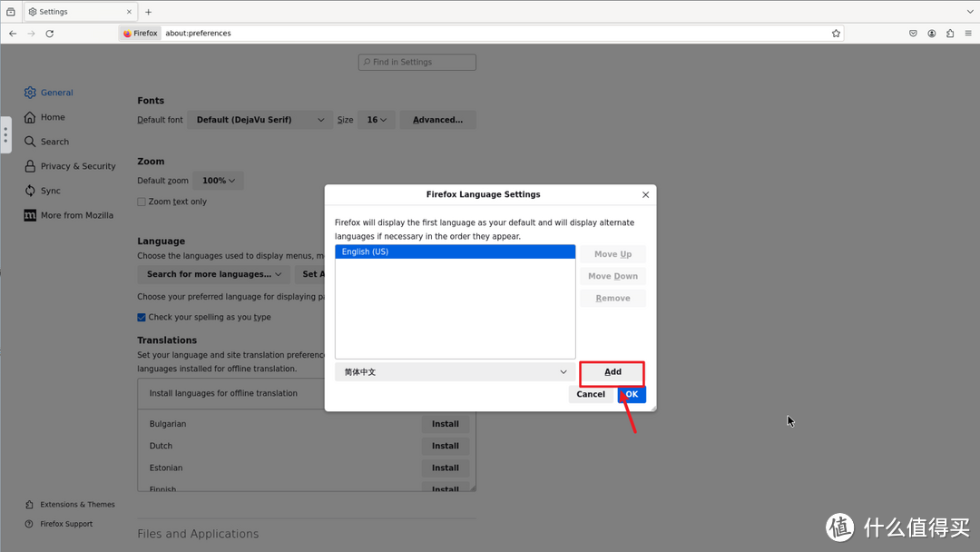Open the application hamburger menu
This screenshot has height=552, width=980.
pos(968,33)
